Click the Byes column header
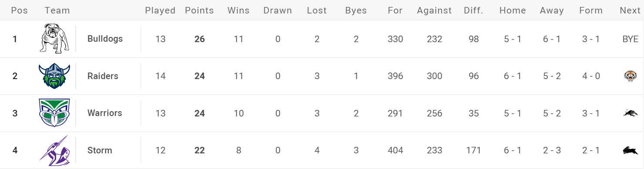Viewport: 644px width, 169px height. pyautogui.click(x=356, y=10)
